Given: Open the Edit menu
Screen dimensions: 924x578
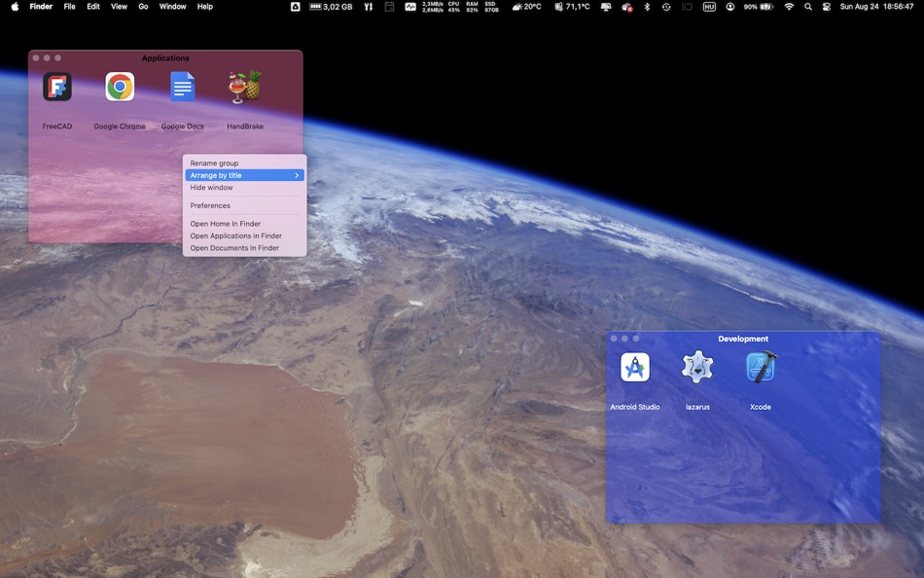Looking at the screenshot, I should click(93, 7).
